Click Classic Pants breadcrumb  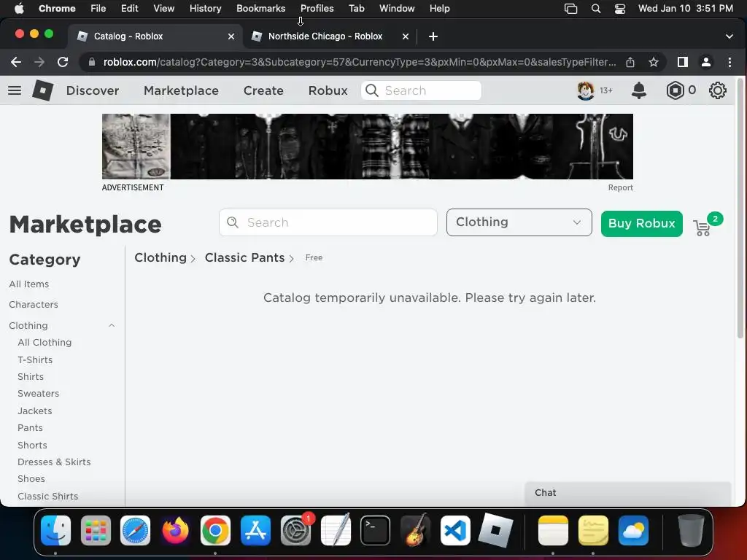coord(245,257)
